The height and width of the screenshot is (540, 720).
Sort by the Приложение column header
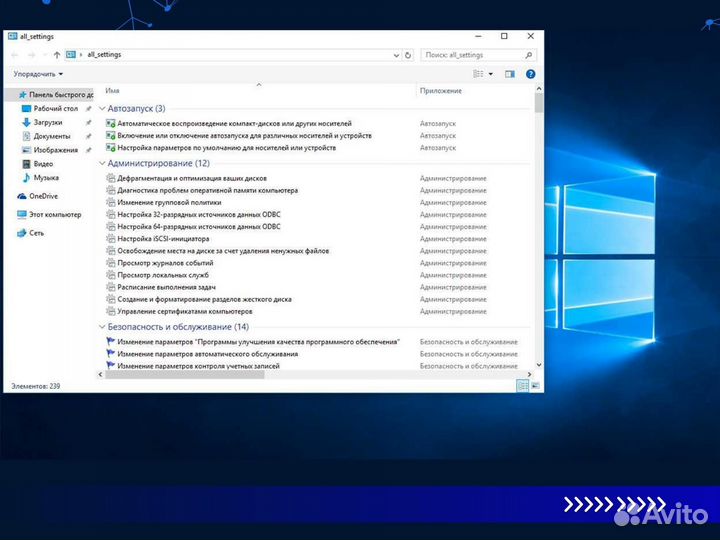click(x=440, y=91)
